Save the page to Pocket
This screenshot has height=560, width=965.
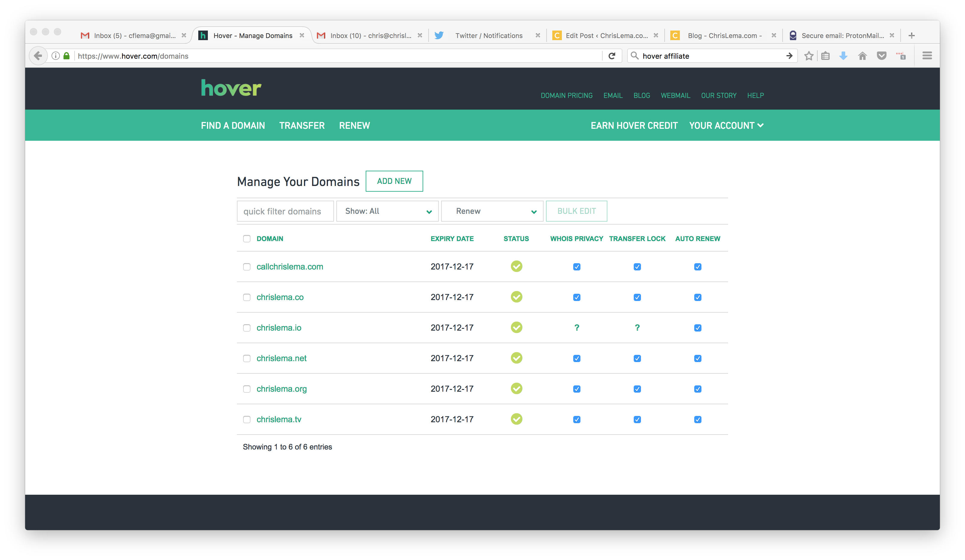[881, 55]
